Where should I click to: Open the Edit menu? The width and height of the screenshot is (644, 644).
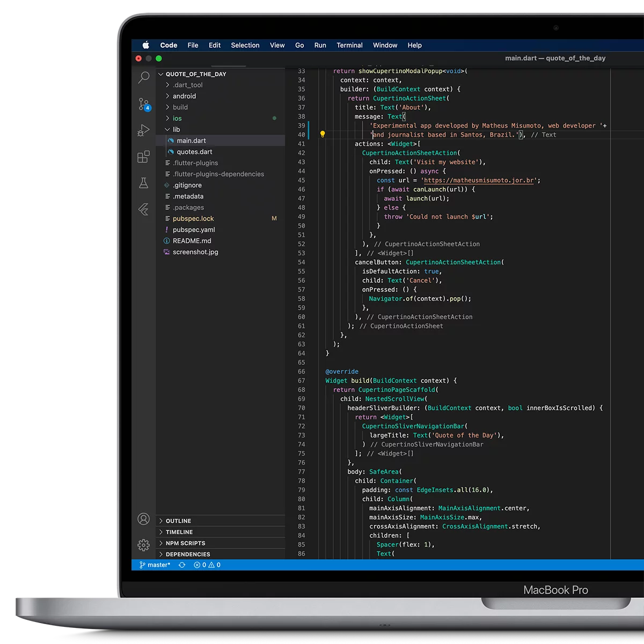point(215,45)
